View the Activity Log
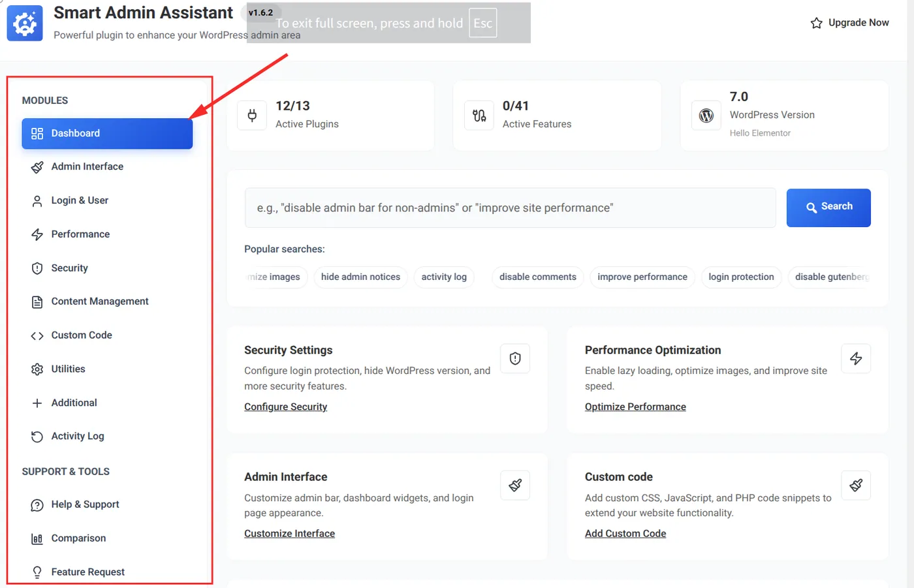Image resolution: width=914 pixels, height=588 pixels. click(x=107, y=437)
